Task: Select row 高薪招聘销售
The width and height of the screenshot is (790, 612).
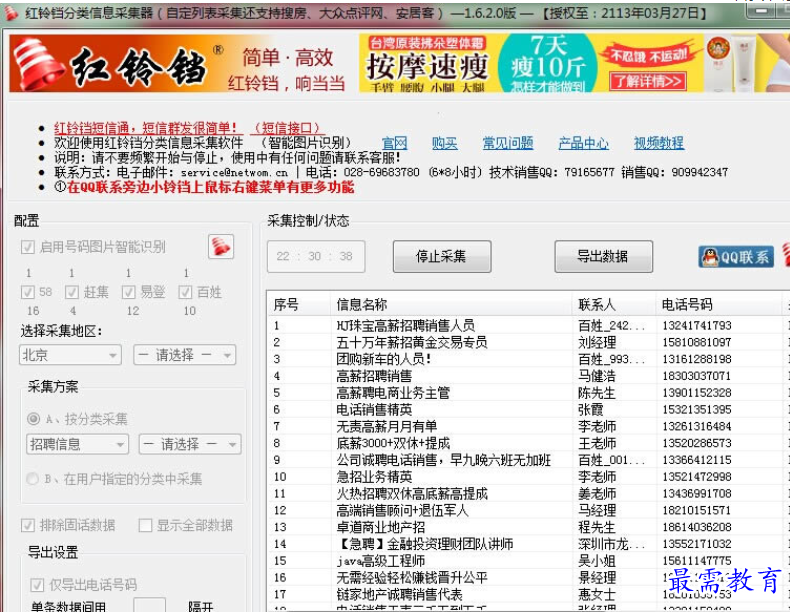Action: tap(528, 376)
